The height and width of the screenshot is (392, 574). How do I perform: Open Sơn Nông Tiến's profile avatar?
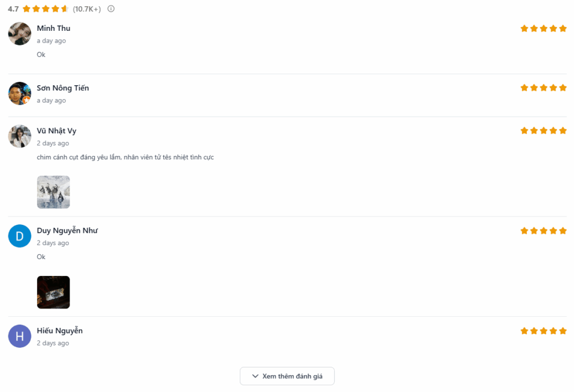[x=20, y=94]
